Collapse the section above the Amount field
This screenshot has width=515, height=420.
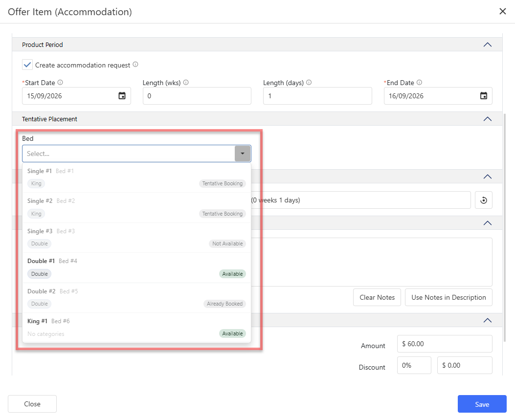(x=488, y=320)
